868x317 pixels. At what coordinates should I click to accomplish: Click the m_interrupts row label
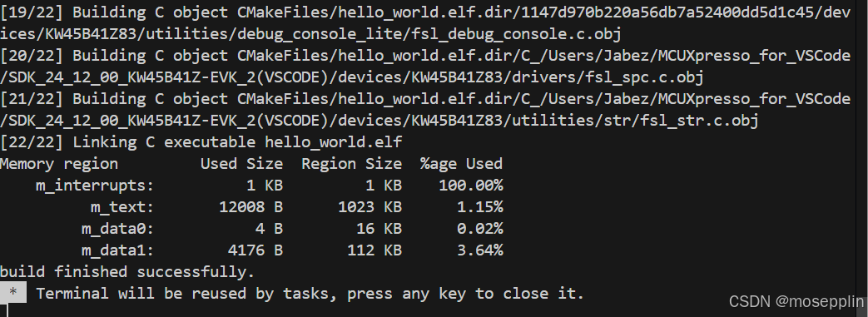coord(95,186)
